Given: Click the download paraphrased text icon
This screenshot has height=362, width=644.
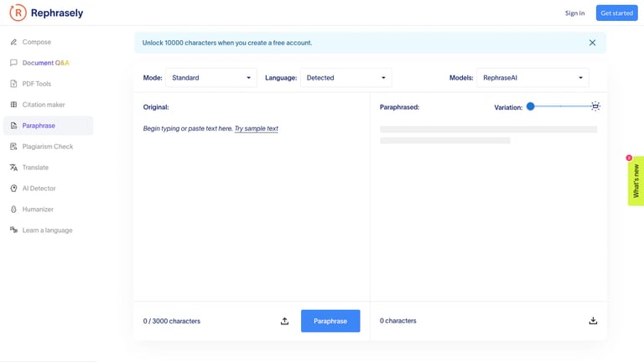Looking at the screenshot, I should (x=593, y=321).
